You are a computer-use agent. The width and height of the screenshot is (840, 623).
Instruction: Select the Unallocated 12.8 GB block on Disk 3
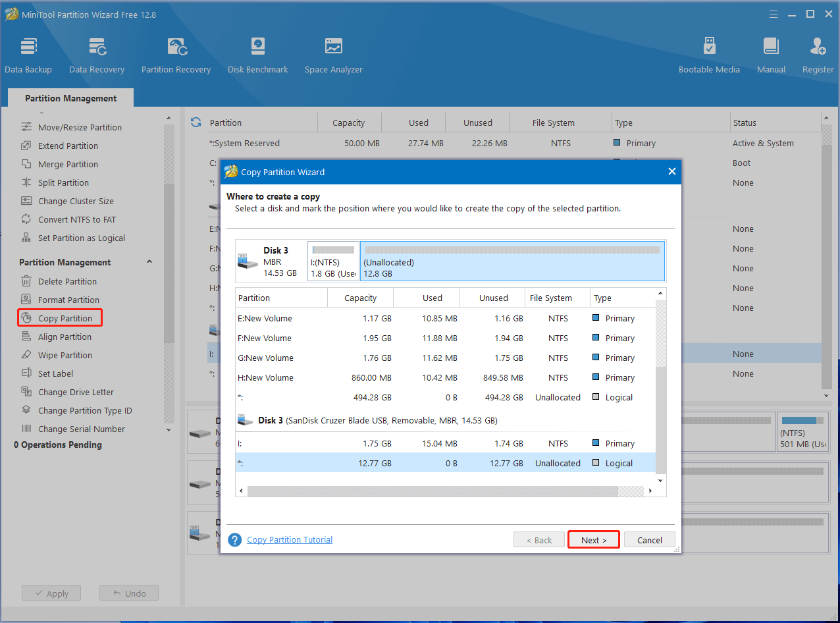click(512, 261)
